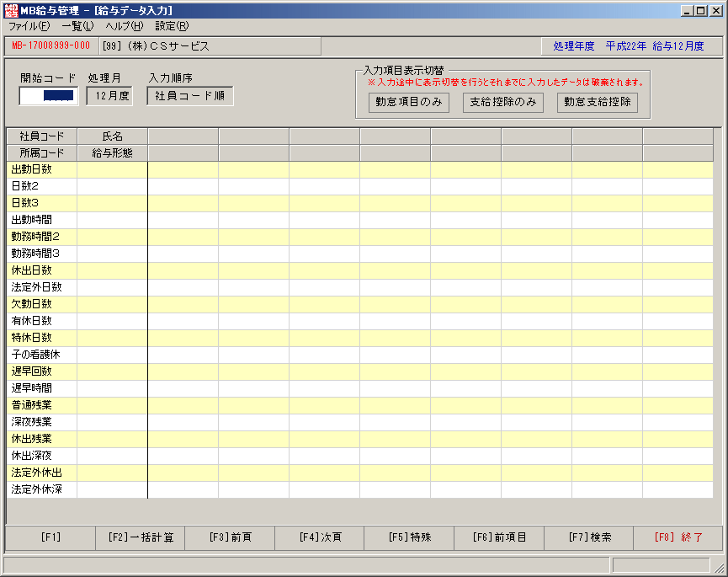This screenshot has height=577, width=728.
Task: Select the 遅早回数 row label
Action: point(42,371)
